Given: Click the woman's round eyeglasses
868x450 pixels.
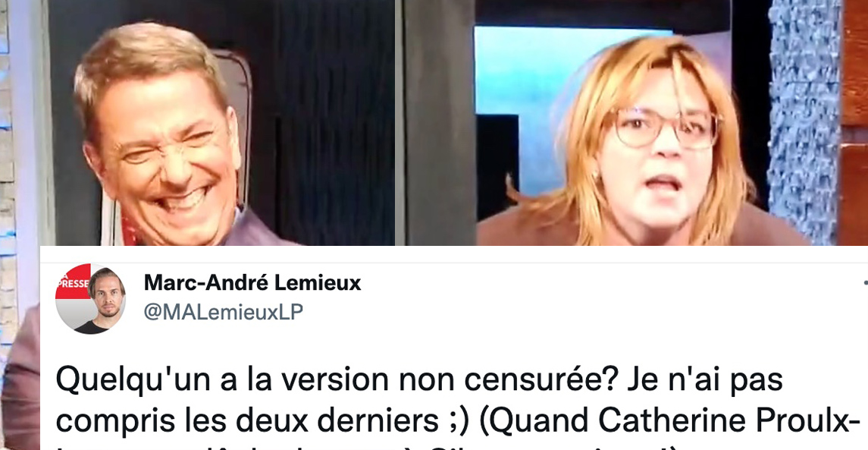Looking at the screenshot, I should pos(667,128).
